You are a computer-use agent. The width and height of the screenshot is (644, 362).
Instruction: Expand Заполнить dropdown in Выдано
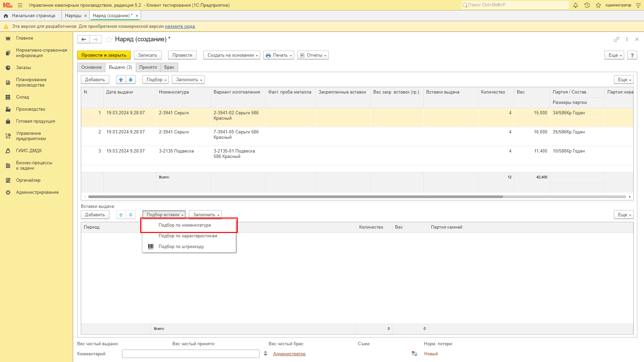click(188, 80)
